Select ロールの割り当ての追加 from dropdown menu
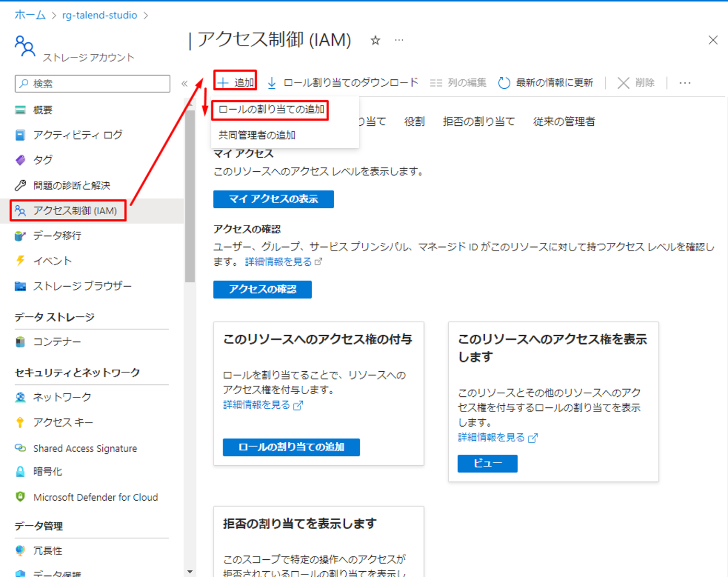The image size is (728, 577). coord(271,110)
